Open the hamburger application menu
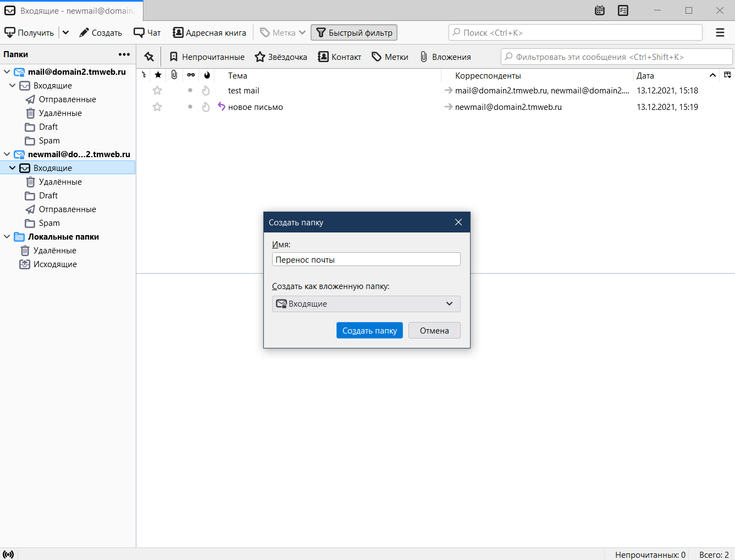 coord(720,33)
